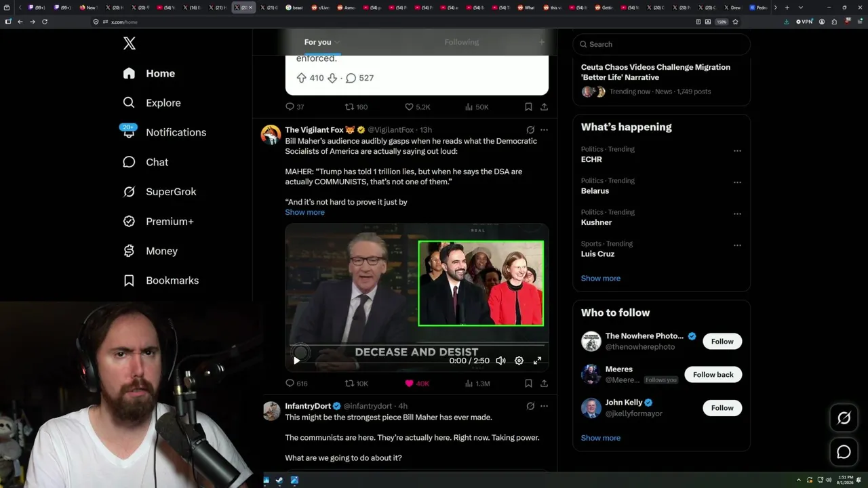Open video settings gear icon
Screen dimensions: 868x488
(x=519, y=361)
